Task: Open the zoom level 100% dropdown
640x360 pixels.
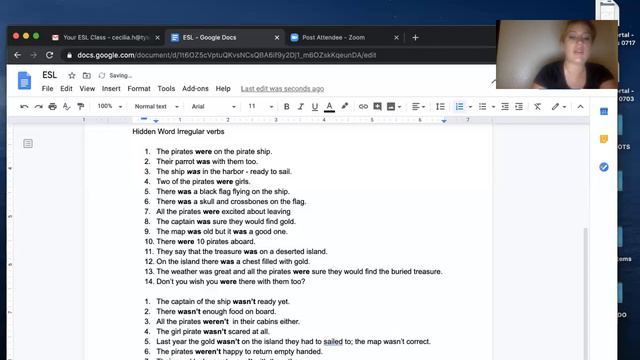Action: pyautogui.click(x=109, y=106)
